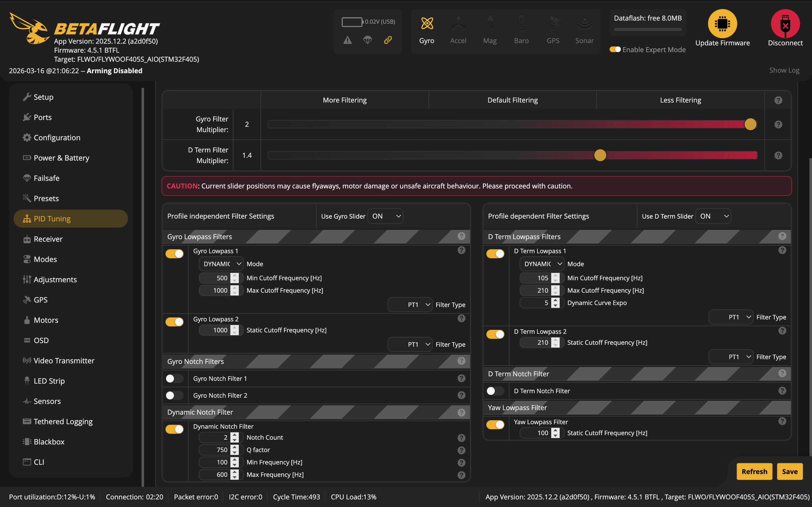Open Gyro Lowpass 2 Filter Type dropdown
812x507 pixels.
pos(410,344)
